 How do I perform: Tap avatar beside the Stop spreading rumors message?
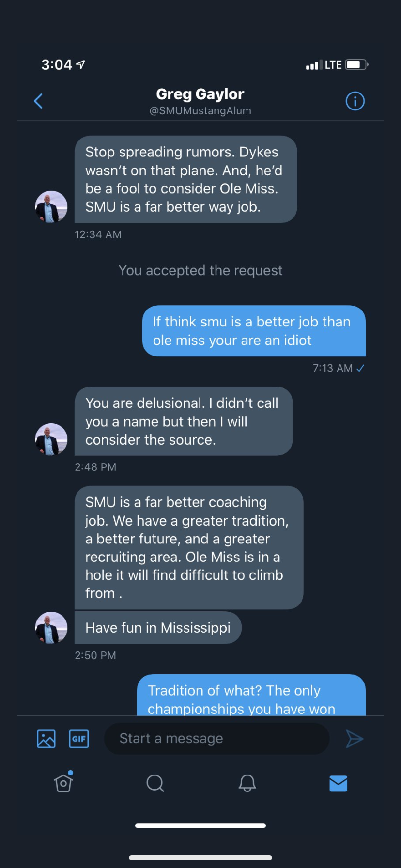pyautogui.click(x=51, y=207)
